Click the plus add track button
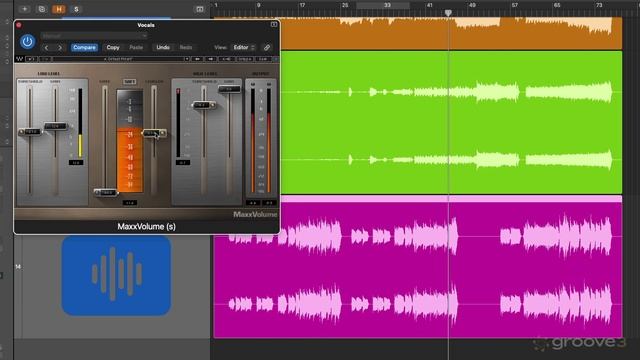This screenshot has width=640, height=360. tap(24, 9)
